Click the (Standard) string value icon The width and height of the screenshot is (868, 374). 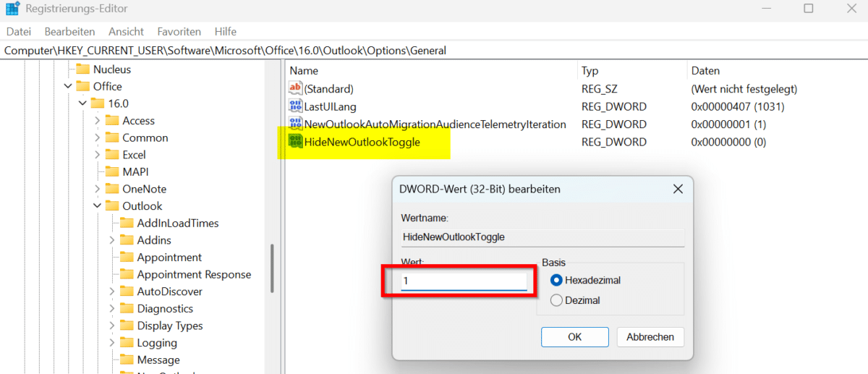[295, 89]
